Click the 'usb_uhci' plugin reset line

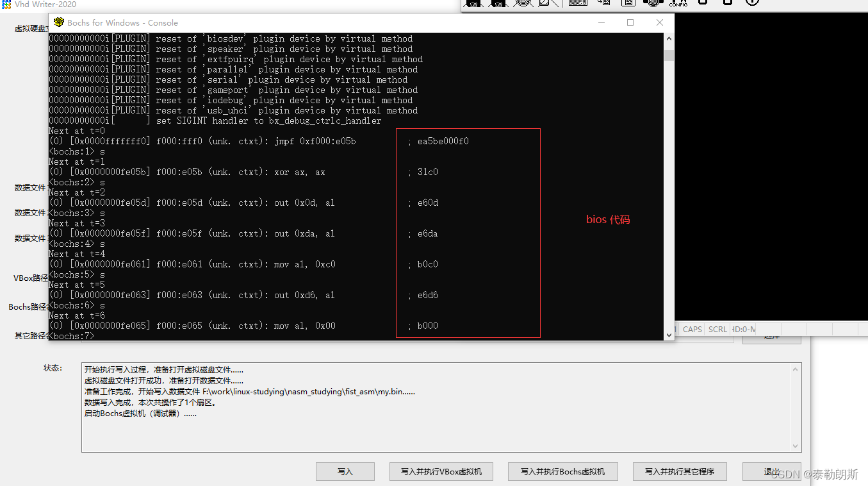click(233, 110)
